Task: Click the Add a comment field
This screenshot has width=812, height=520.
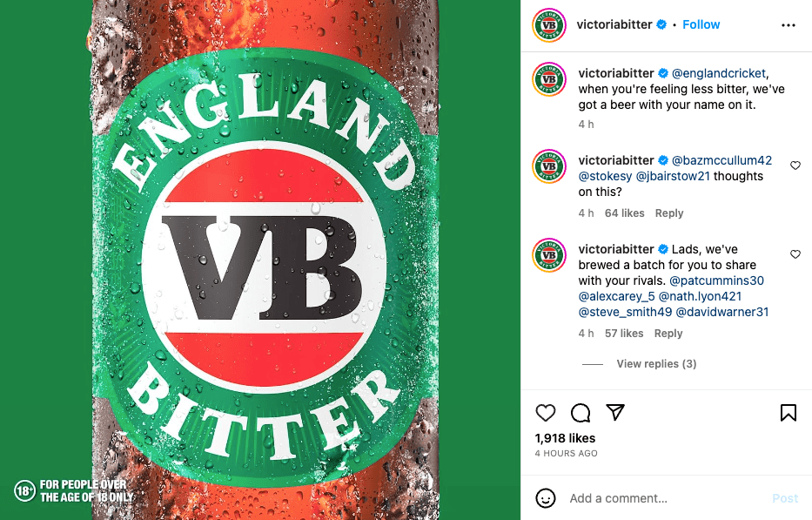Action: point(661,498)
